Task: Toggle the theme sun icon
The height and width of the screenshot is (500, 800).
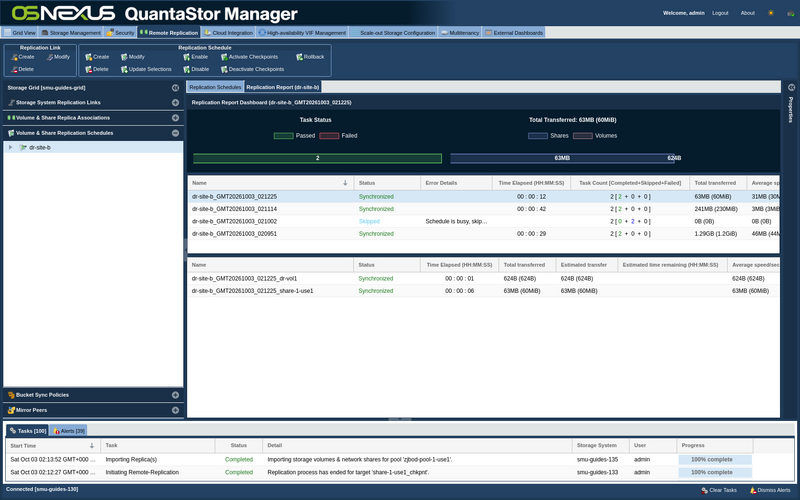Action: [x=771, y=13]
